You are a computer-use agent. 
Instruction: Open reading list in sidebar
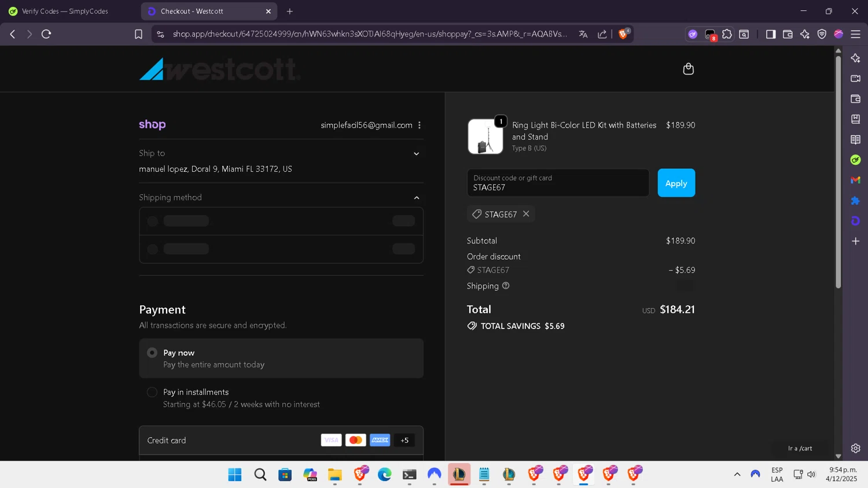point(855,139)
